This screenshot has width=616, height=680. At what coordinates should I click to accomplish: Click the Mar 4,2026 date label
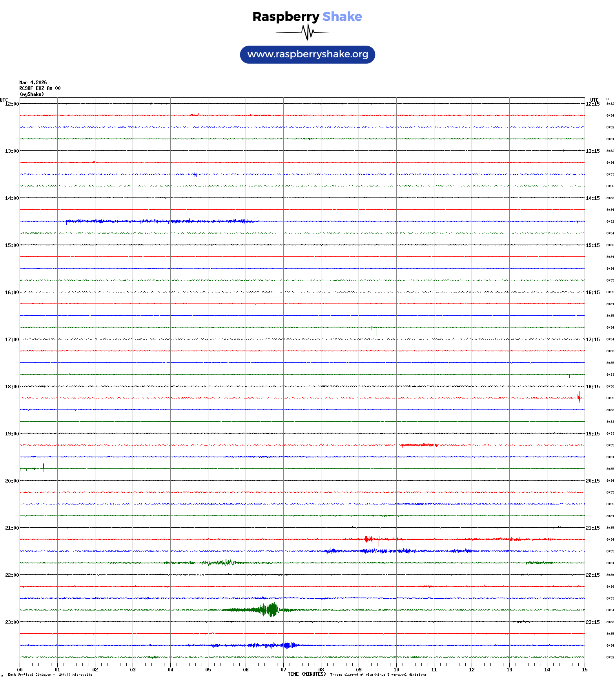33,82
